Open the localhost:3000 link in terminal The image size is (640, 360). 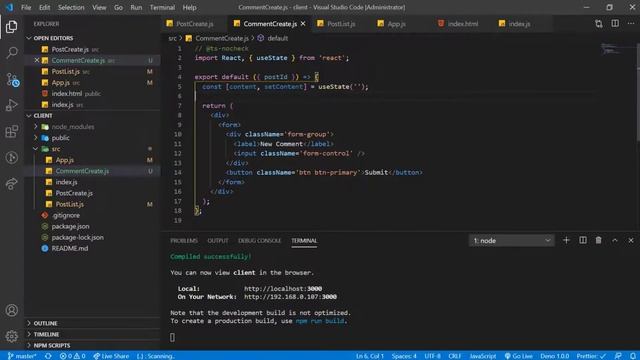click(283, 289)
